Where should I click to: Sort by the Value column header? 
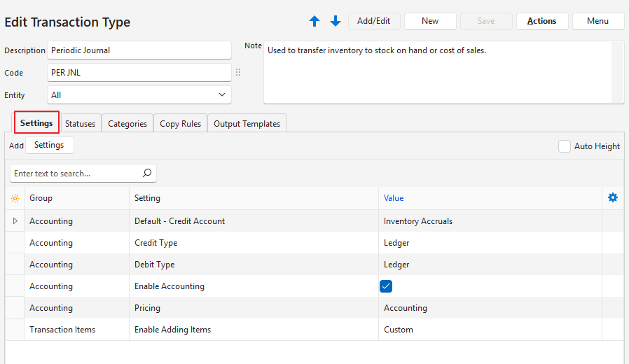click(394, 198)
